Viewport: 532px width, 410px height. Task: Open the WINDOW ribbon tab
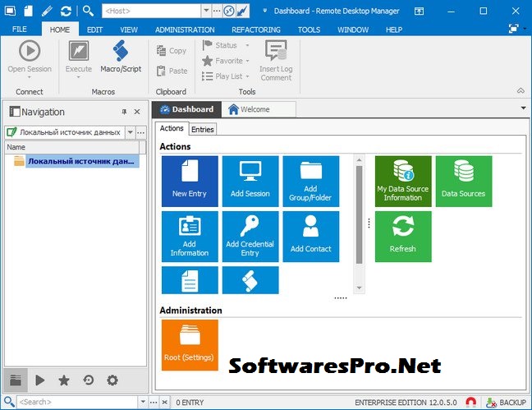click(x=353, y=30)
